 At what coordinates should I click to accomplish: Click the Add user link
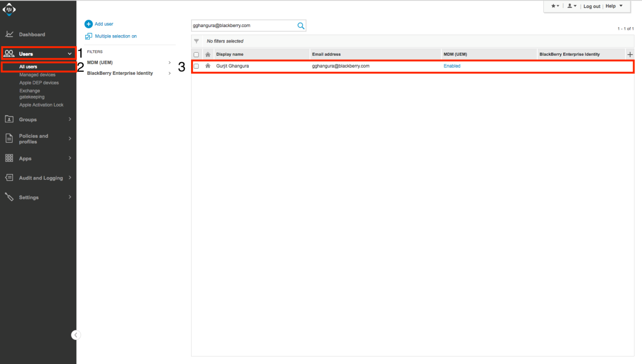104,24
